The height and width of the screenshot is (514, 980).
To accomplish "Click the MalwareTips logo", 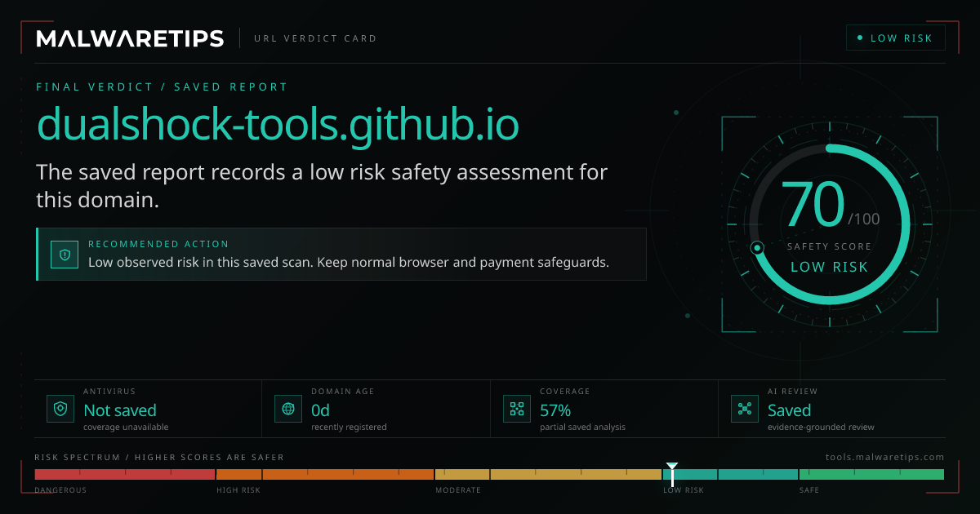I will coord(131,38).
